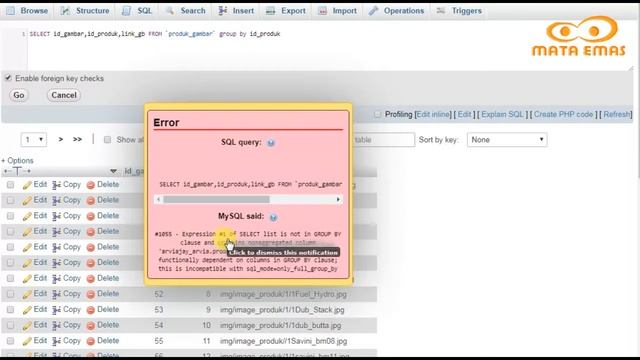The width and height of the screenshot is (640, 360).
Task: Open the Insert tab
Action: (x=236, y=11)
